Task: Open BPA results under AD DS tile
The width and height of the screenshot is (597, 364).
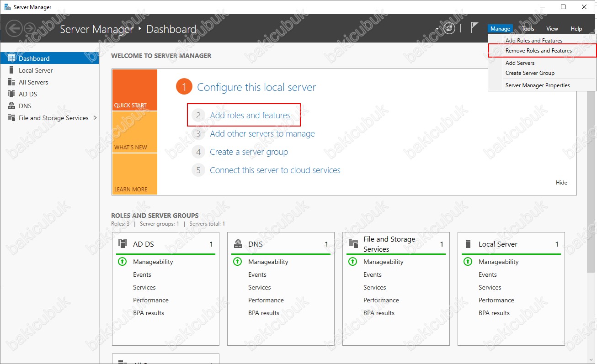Action: (149, 313)
